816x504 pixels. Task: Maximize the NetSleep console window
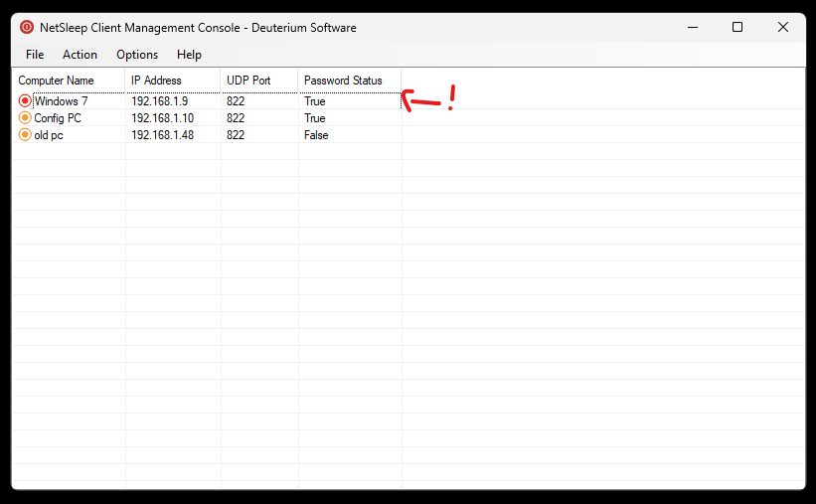[737, 27]
